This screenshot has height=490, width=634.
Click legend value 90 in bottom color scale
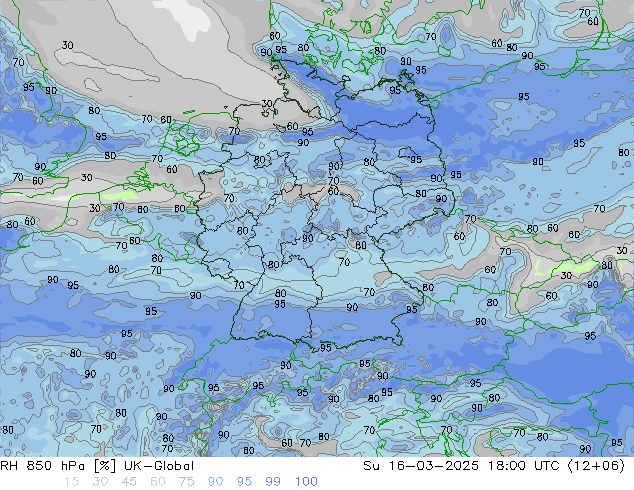pos(215,482)
